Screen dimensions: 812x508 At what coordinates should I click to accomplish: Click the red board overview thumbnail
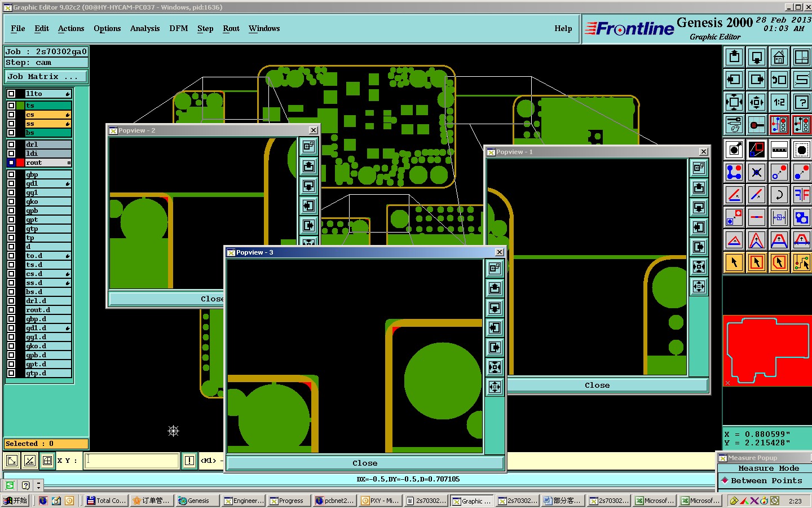point(767,350)
